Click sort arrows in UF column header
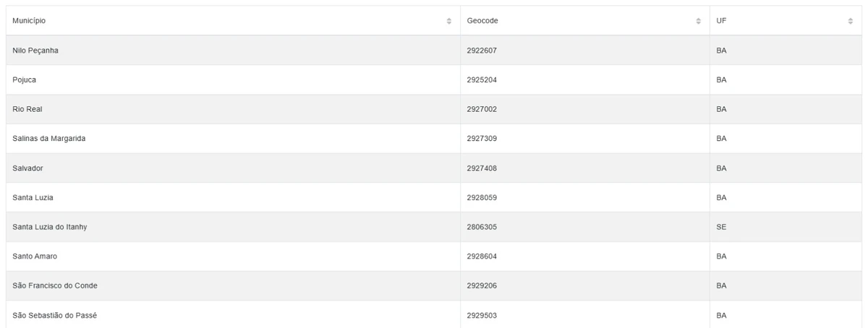The width and height of the screenshot is (868, 328). 850,21
